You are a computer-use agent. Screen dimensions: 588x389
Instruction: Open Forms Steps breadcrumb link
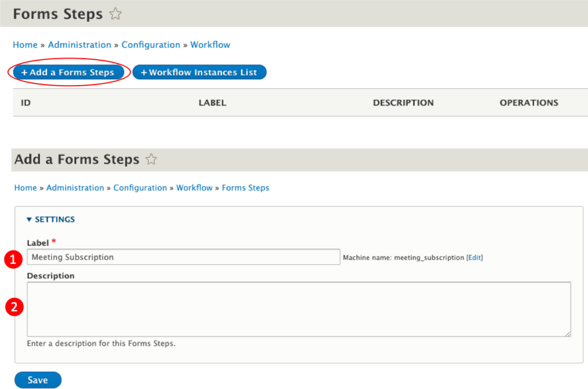point(246,188)
